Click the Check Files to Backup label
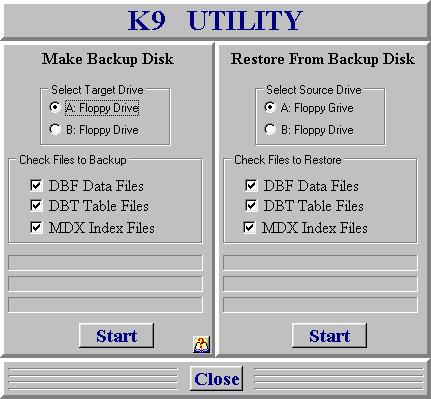The width and height of the screenshot is (431, 399). [73, 160]
